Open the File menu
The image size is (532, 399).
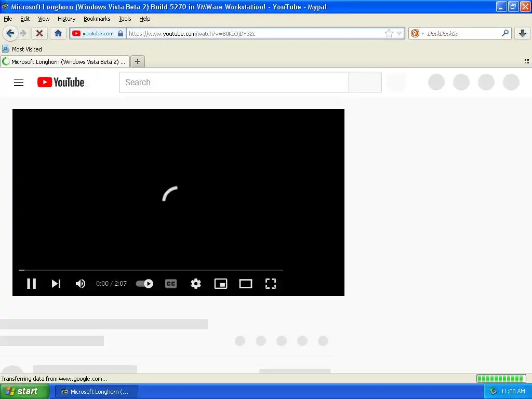click(x=8, y=19)
